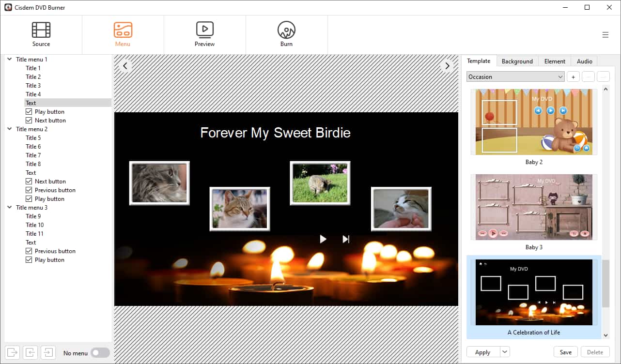The image size is (621, 364).
Task: Uncheck Play button under Title menu 1
Action: coord(29,112)
